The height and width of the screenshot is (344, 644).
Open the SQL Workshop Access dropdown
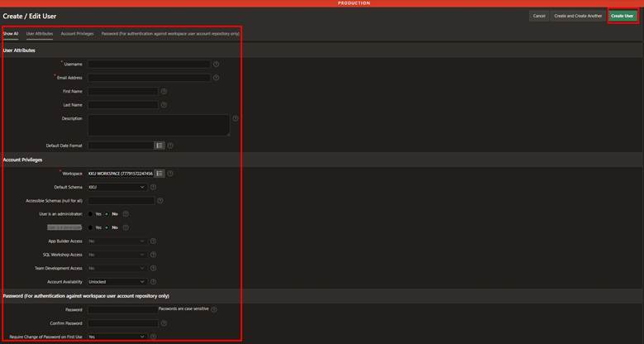pos(117,255)
